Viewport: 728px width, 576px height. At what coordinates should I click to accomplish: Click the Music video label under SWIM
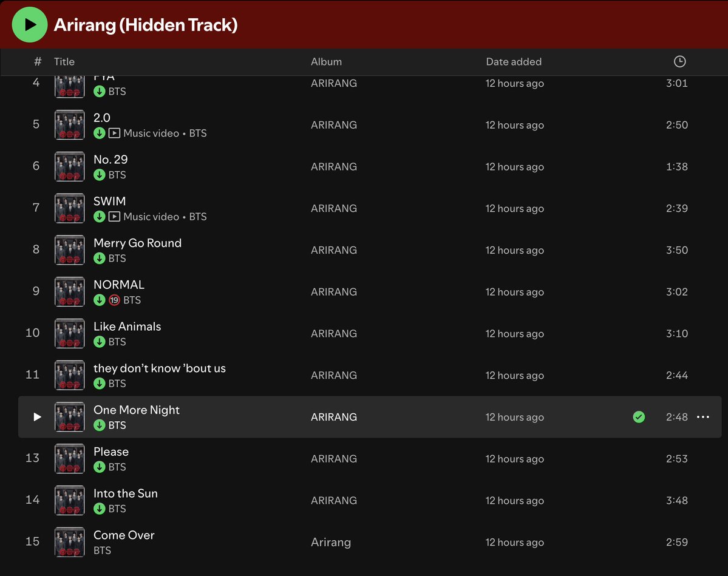click(x=151, y=217)
